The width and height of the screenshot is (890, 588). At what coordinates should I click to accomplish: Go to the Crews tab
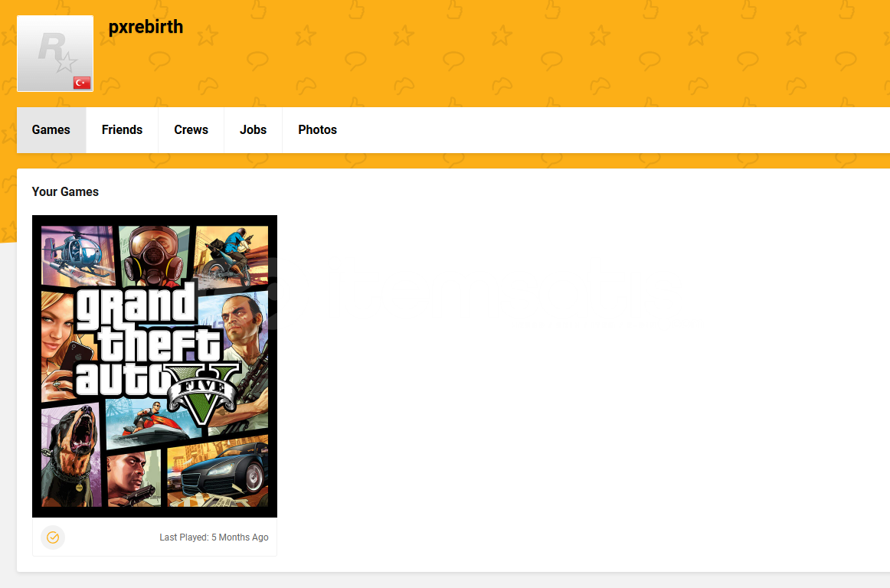click(191, 130)
